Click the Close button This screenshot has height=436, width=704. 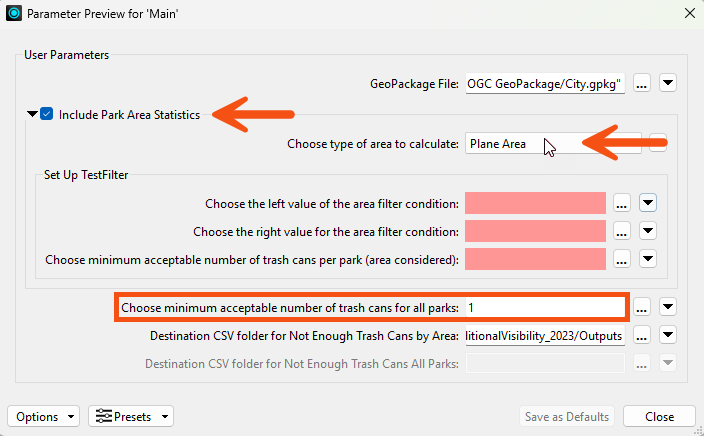(659, 417)
